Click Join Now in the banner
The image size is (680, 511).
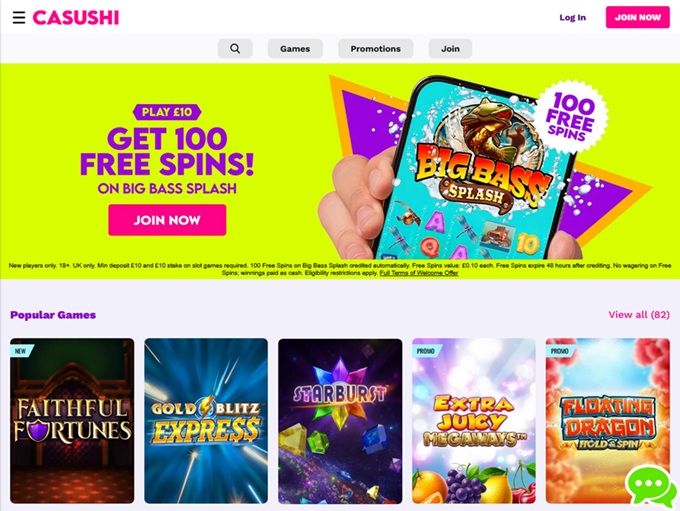pos(167,220)
